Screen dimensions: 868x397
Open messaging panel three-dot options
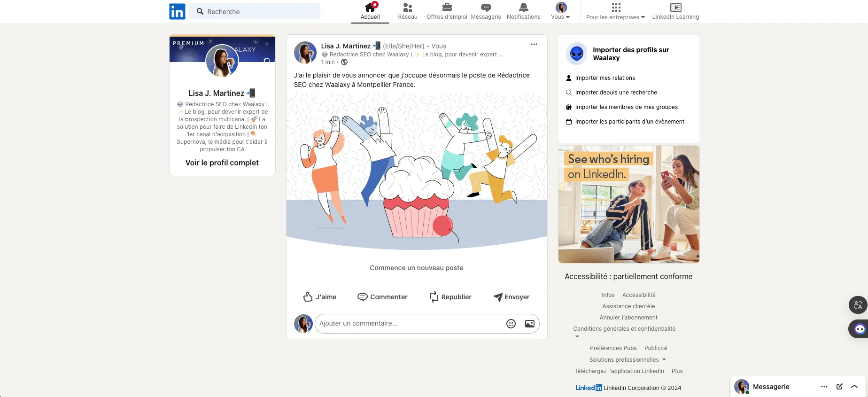824,387
